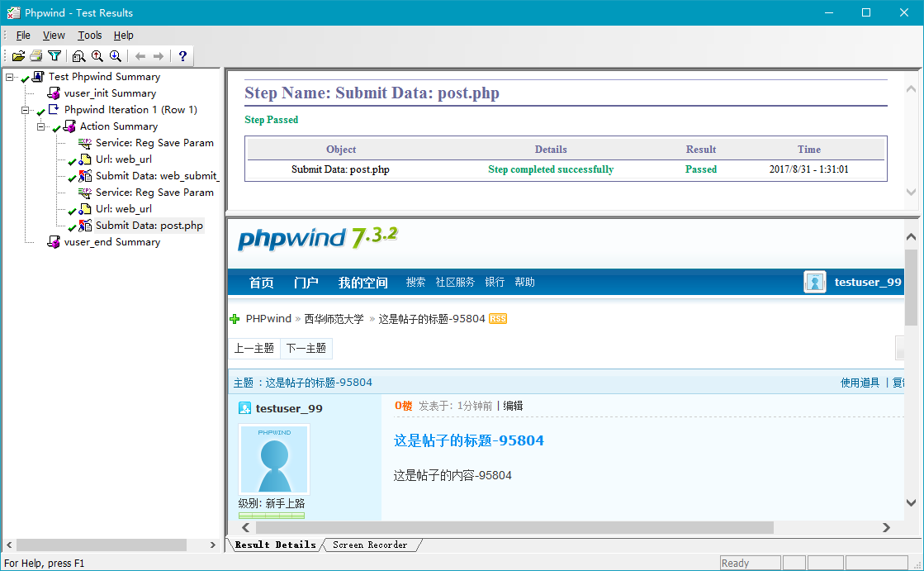Collapse the Action Summary tree node
The image size is (924, 571).
(40, 126)
